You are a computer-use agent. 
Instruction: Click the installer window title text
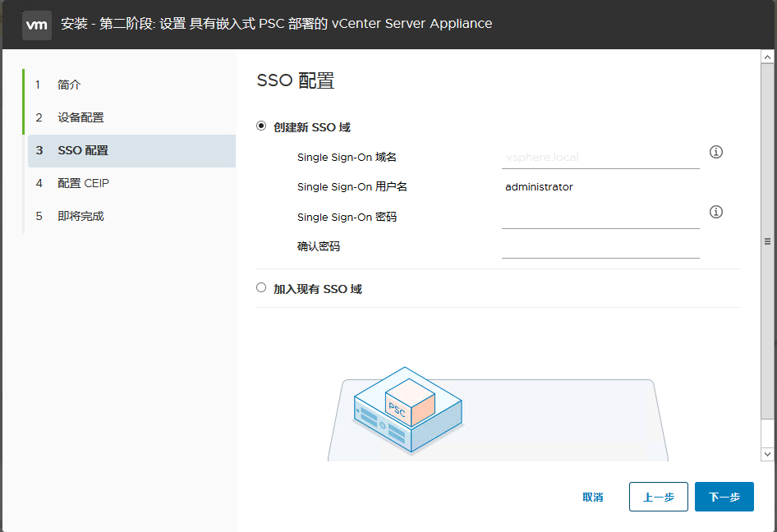pyautogui.click(x=277, y=23)
